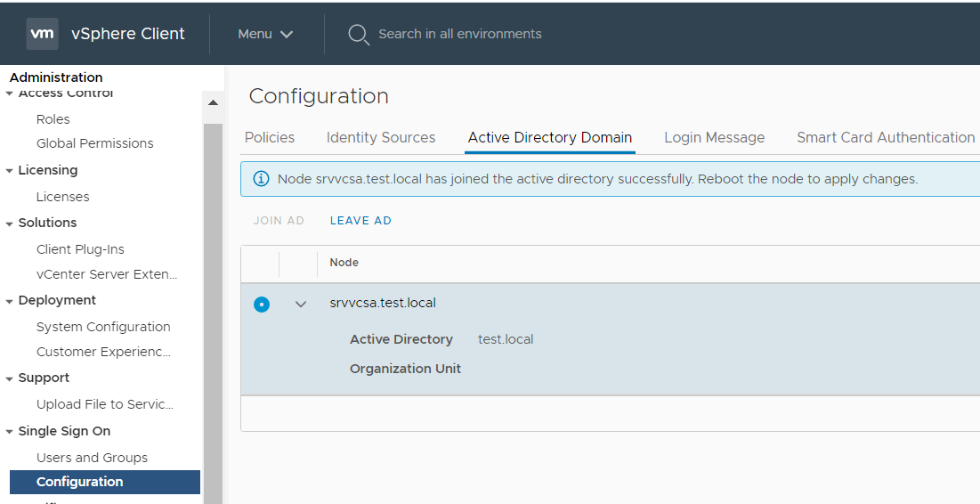Click the sidebar scrollbar track
The width and height of the screenshot is (980, 504).
coord(213,314)
